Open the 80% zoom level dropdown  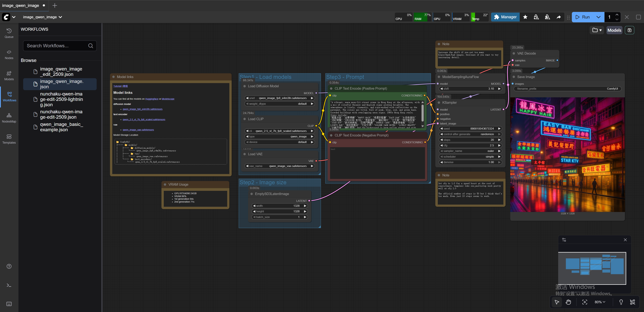click(600, 302)
